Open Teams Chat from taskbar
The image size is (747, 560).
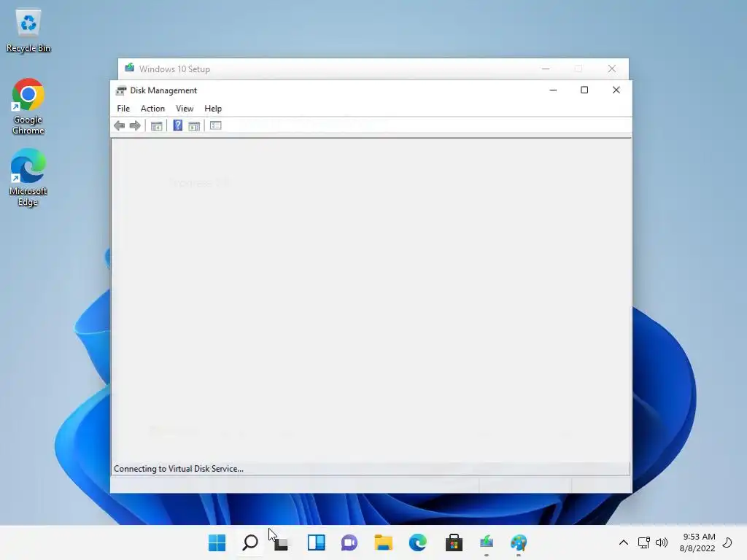click(349, 542)
